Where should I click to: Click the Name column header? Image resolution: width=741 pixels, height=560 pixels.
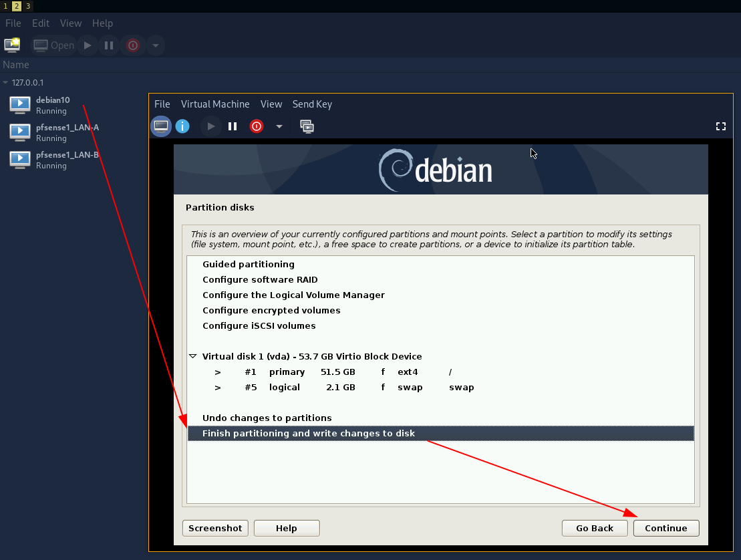(x=15, y=65)
